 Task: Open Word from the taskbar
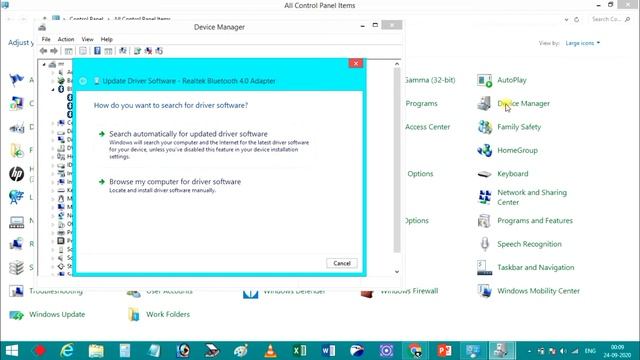pyautogui.click(x=328, y=351)
